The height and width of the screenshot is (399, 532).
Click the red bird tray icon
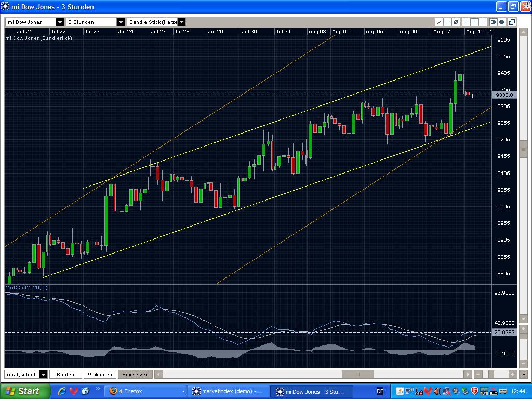pos(428,391)
